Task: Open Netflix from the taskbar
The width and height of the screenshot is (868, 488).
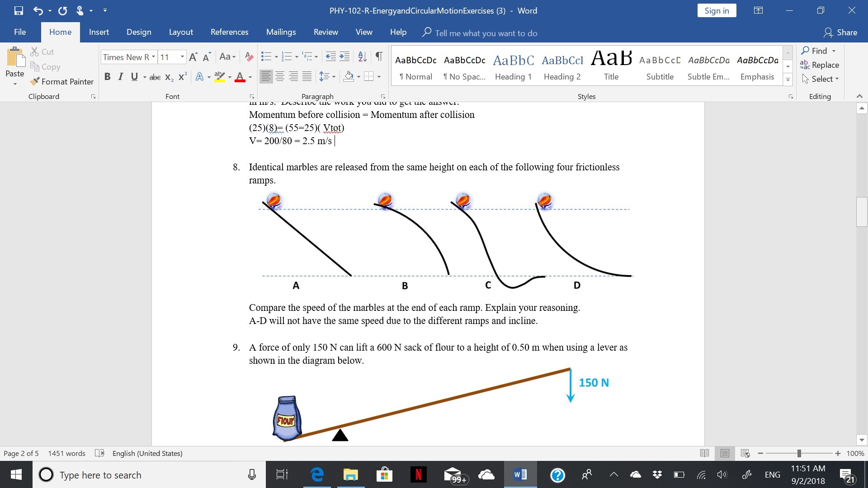Action: point(418,475)
